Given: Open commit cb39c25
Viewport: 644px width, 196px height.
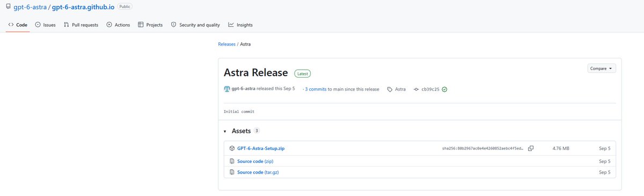Looking at the screenshot, I should point(430,89).
